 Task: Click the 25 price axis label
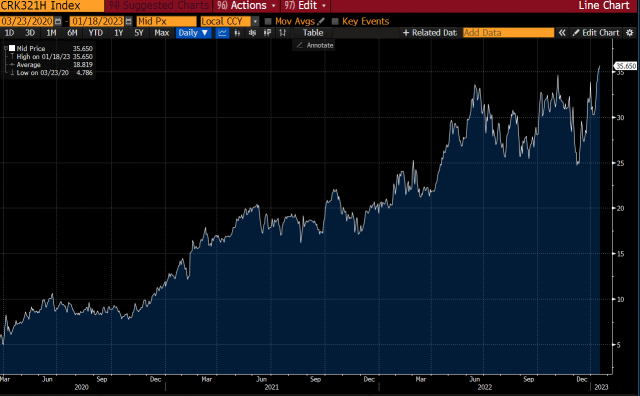[x=620, y=163]
